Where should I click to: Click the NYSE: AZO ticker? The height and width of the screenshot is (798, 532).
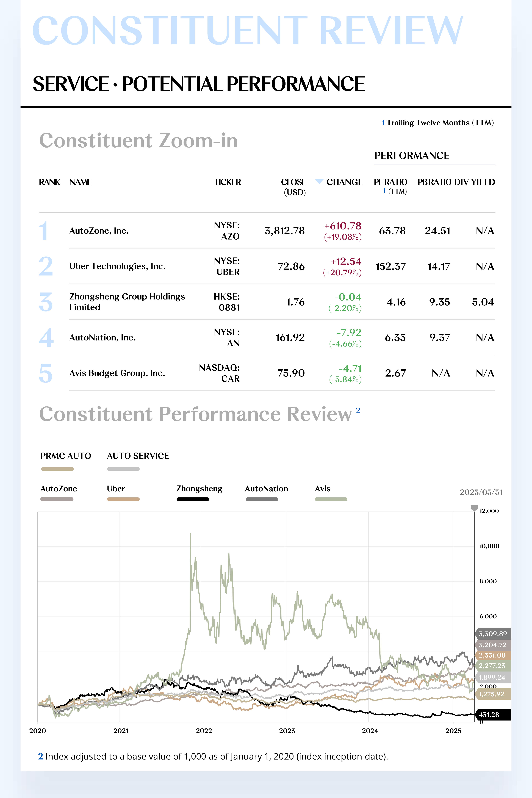coord(227,231)
